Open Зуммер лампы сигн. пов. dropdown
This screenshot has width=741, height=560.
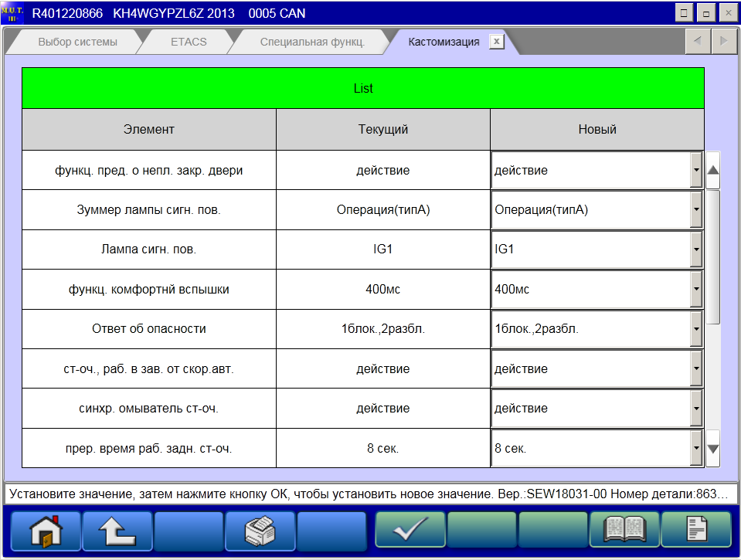[695, 210]
